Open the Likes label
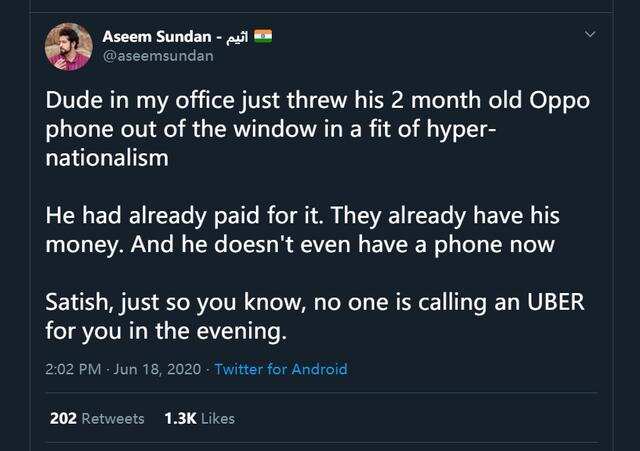This screenshot has height=451, width=640. (x=218, y=418)
